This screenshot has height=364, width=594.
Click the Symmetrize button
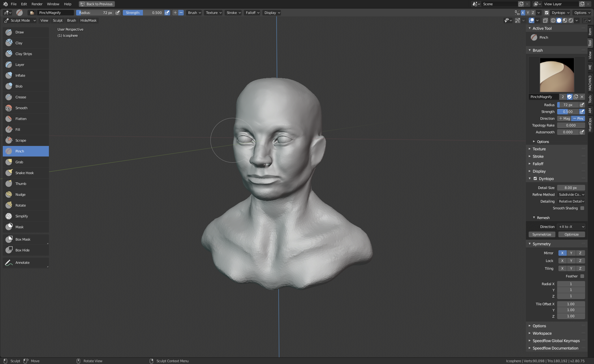tap(542, 234)
